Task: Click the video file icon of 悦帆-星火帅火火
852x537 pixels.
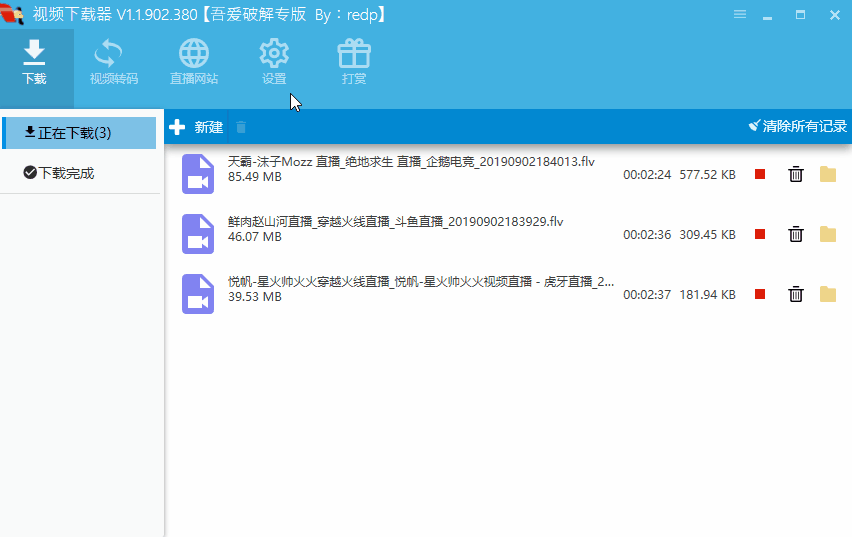Action: pyautogui.click(x=198, y=294)
